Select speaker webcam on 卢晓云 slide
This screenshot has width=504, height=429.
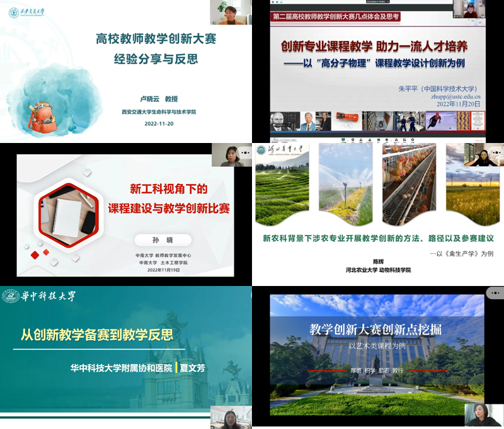coord(231,12)
